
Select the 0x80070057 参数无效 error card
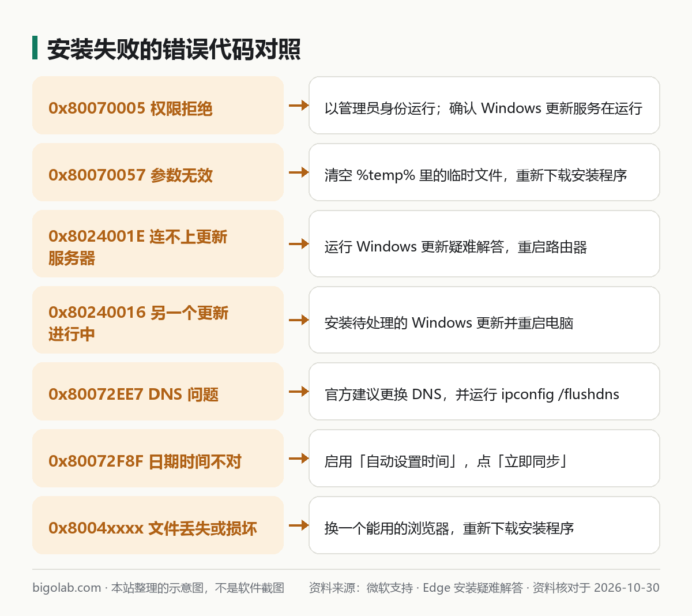[158, 172]
